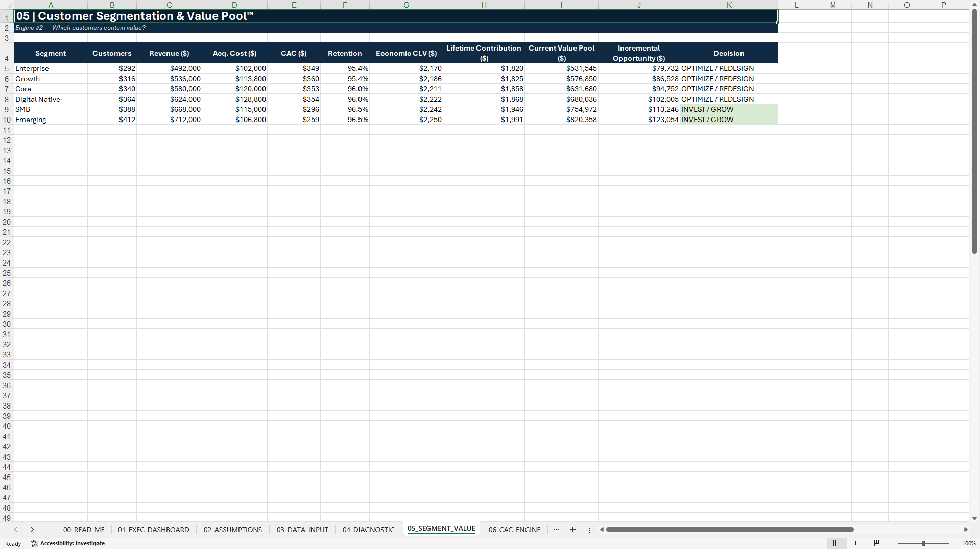Click Core row's OPTIMIZE / REDESIGN decision
This screenshot has width=980, height=549.
(729, 89)
